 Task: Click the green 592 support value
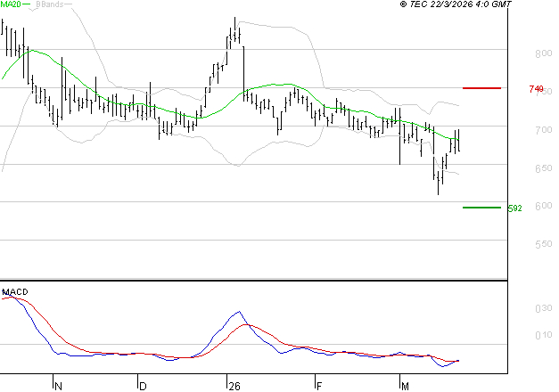click(514, 208)
